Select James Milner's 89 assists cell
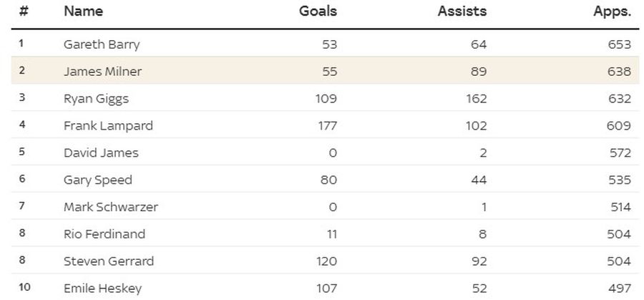 pos(479,72)
